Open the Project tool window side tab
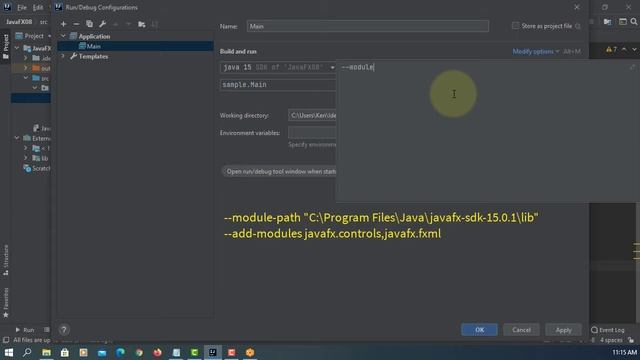 click(6, 46)
